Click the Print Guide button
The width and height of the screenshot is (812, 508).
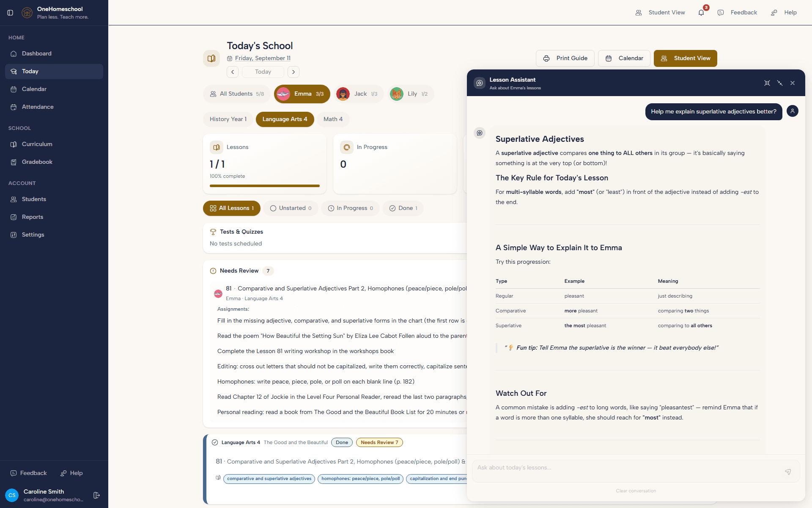(x=565, y=58)
